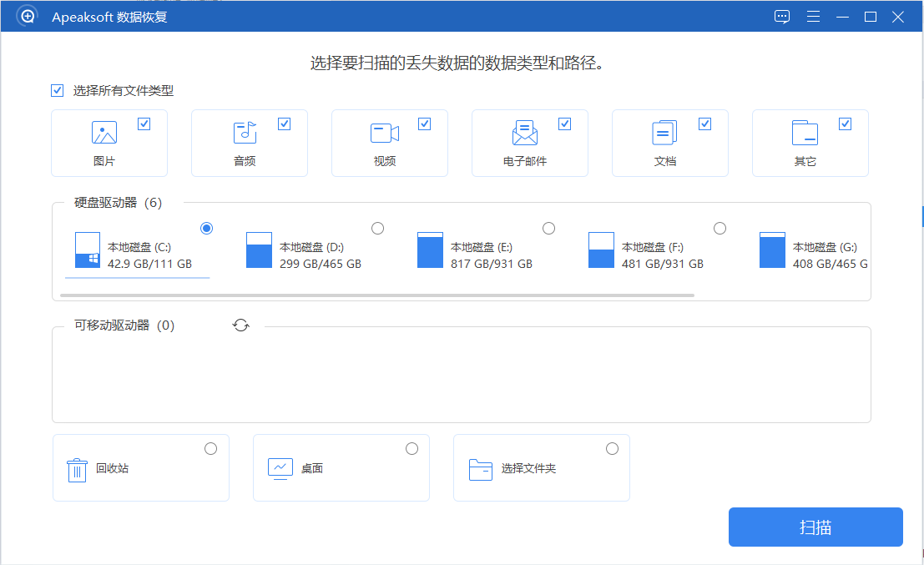Click the Email (电子邮件) envelope icon
Viewport: 924px width, 565px height.
[x=524, y=133]
